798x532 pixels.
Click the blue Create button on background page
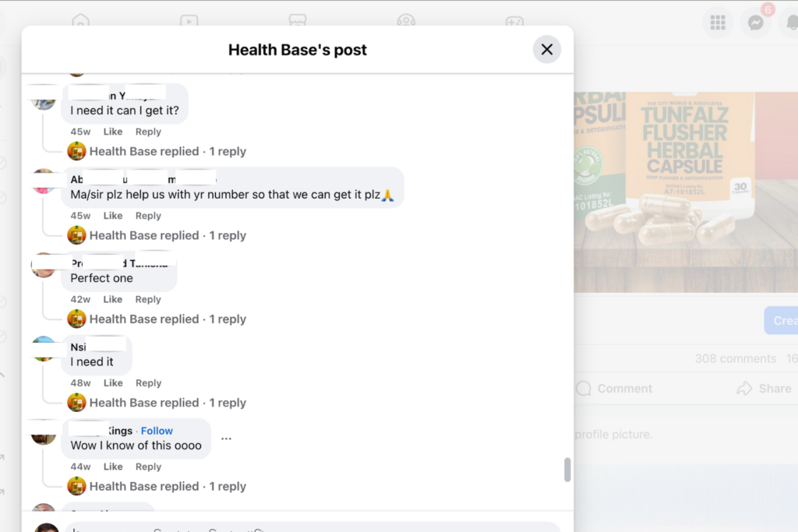coord(781,320)
